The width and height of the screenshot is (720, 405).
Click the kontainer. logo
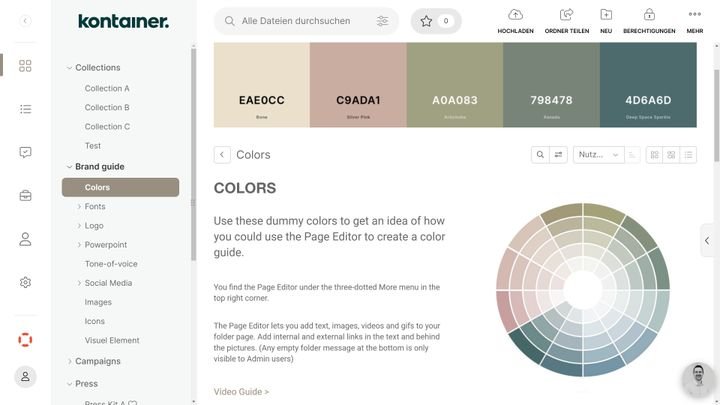pyautogui.click(x=123, y=21)
